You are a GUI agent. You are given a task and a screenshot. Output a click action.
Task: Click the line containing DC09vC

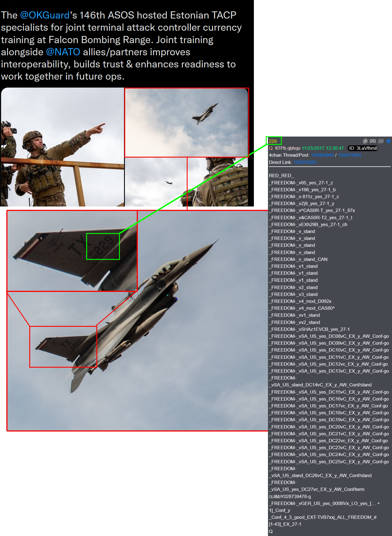[329, 343]
